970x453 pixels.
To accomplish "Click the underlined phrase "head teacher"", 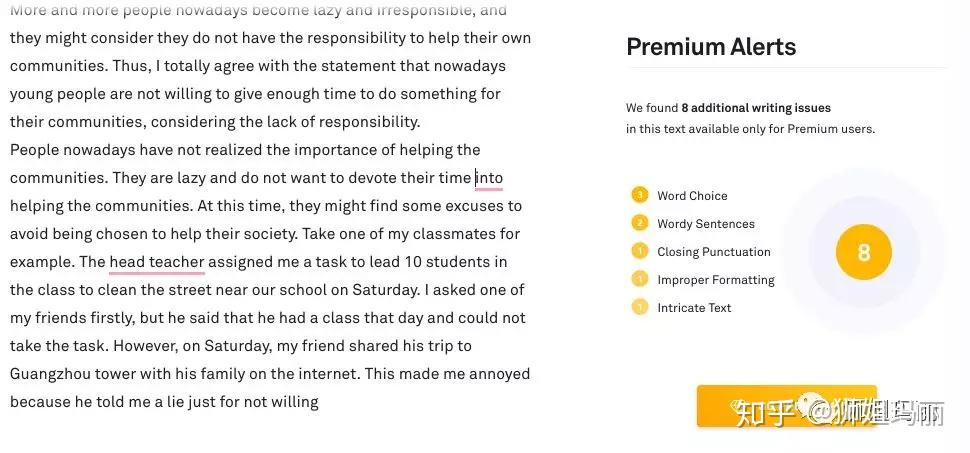I will point(157,262).
